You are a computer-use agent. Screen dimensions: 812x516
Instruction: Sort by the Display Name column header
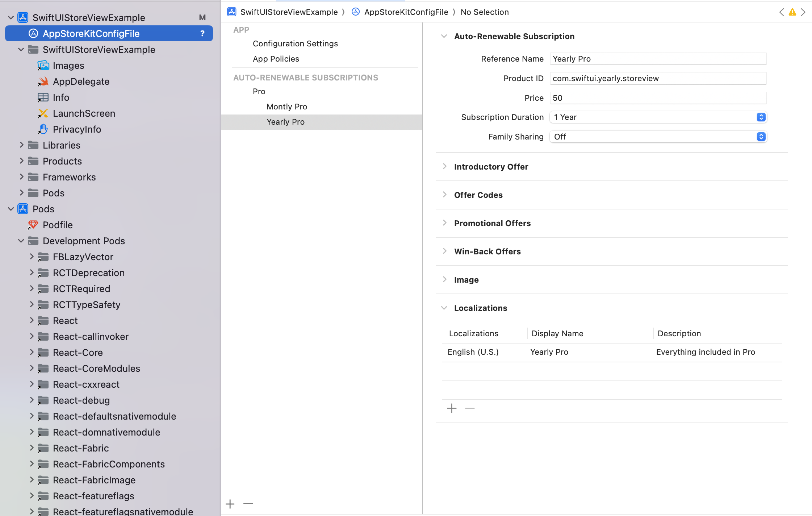coord(557,333)
